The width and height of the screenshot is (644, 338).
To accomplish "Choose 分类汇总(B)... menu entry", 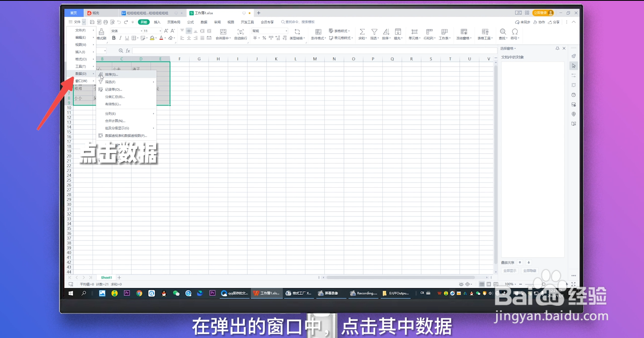I will tap(126, 97).
